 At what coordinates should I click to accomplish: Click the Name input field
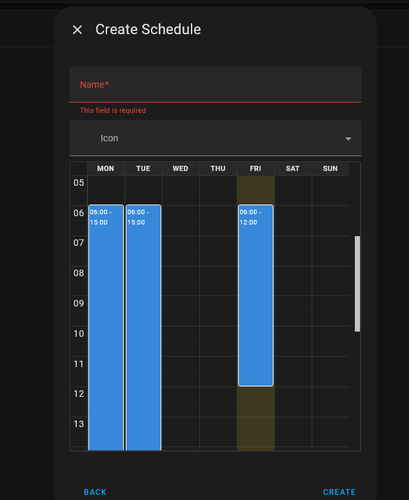pos(215,85)
